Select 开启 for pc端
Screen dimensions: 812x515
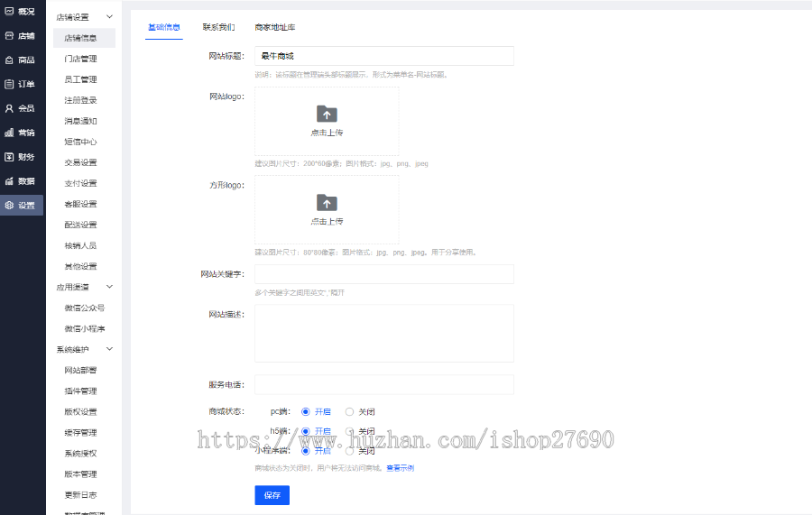[x=306, y=412]
